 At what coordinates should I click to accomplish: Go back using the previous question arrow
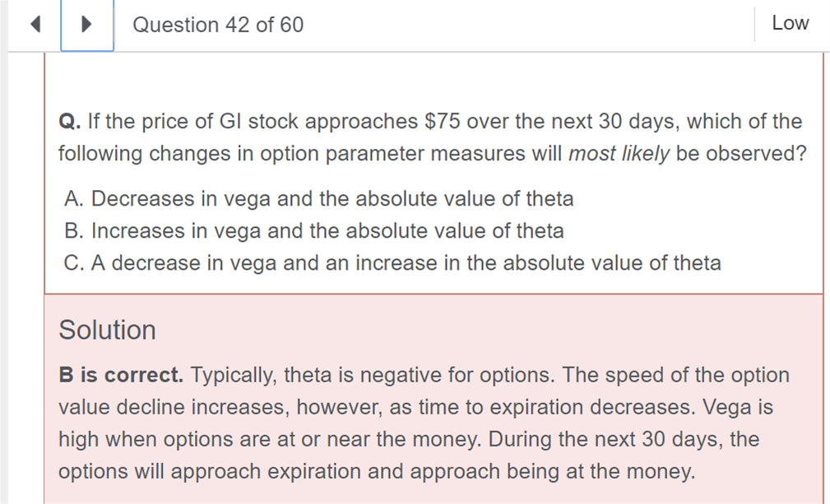point(35,25)
